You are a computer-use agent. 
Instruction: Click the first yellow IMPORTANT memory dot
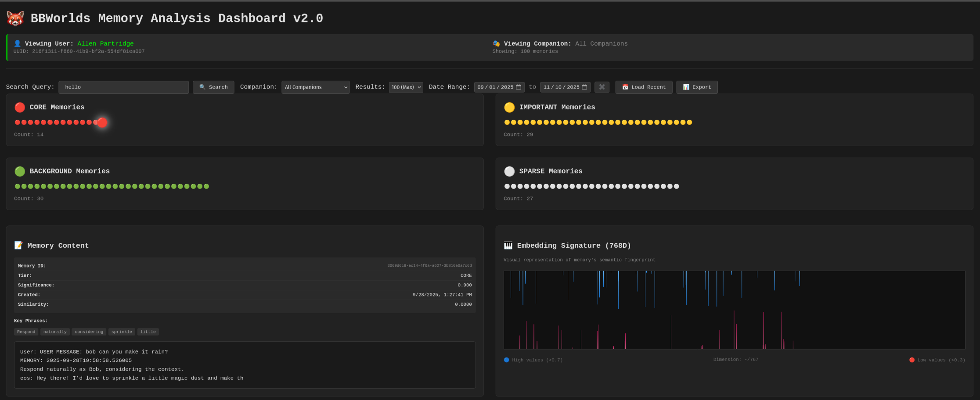(x=507, y=122)
